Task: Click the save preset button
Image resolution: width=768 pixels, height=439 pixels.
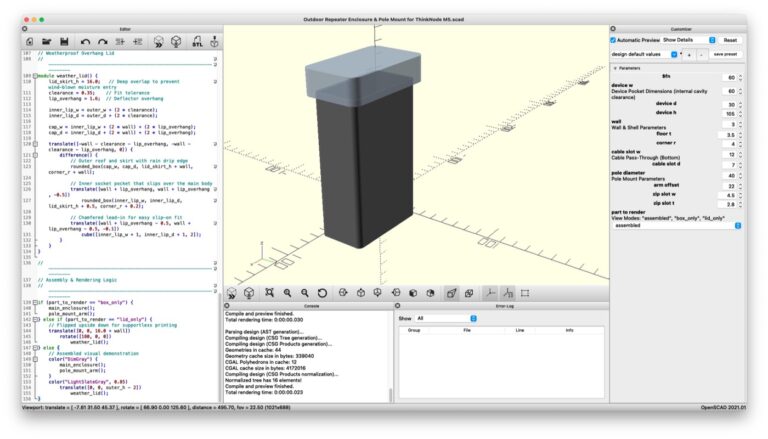Action: coord(725,54)
